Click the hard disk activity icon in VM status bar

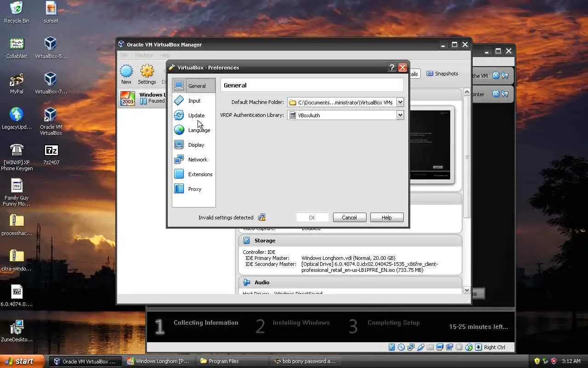click(x=392, y=347)
